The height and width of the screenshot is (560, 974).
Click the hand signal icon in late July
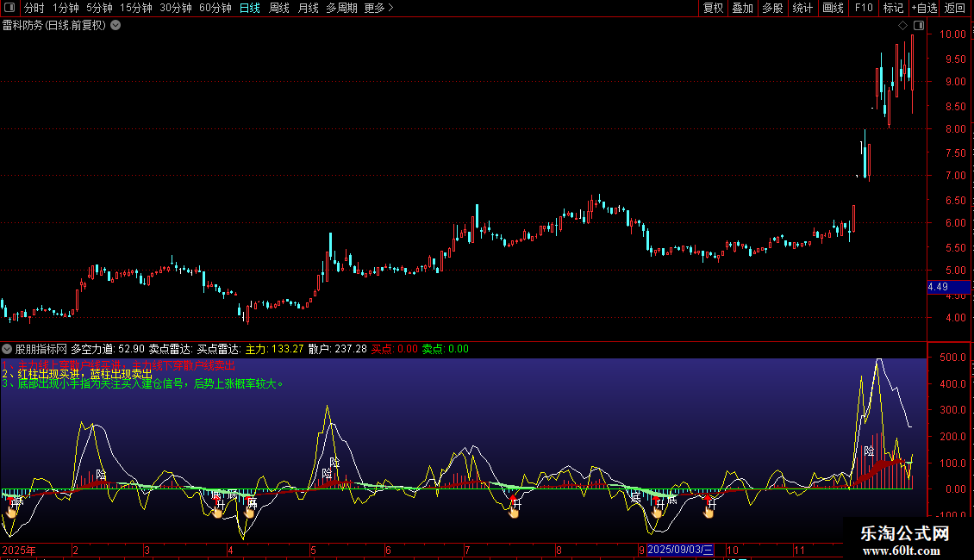tap(514, 512)
